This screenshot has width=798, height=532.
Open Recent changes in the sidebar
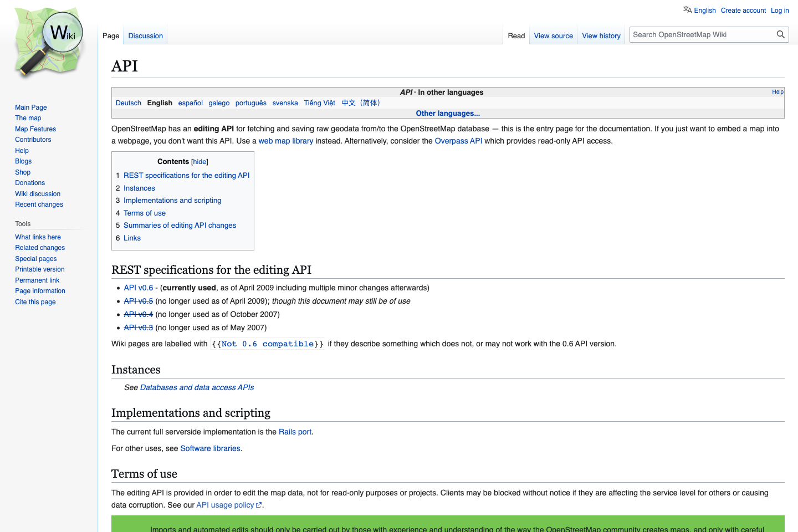coord(39,204)
